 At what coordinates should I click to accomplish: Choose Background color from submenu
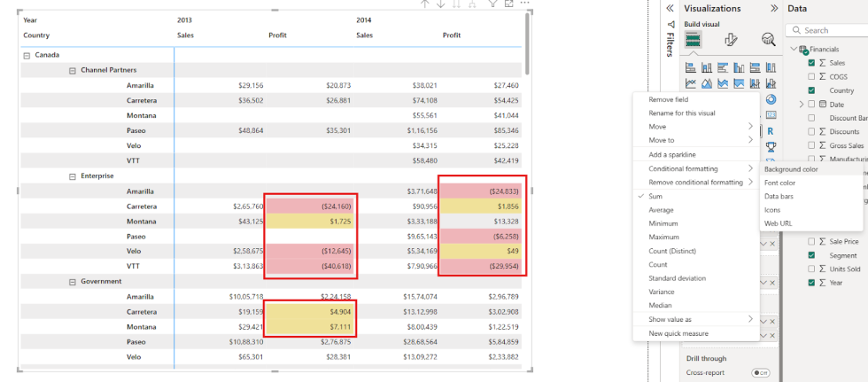(791, 169)
